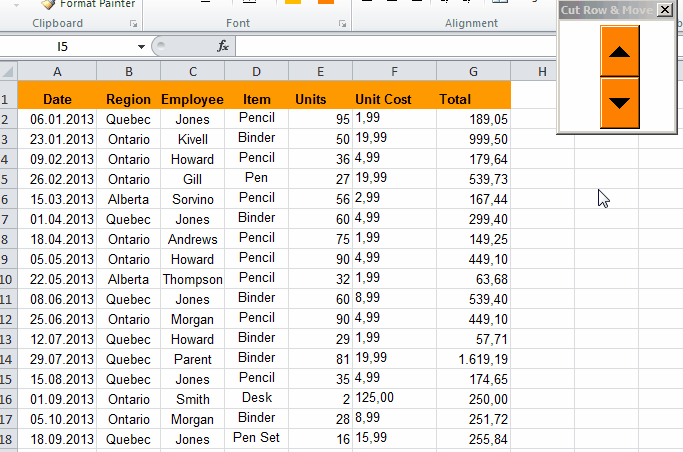Image resolution: width=683 pixels, height=452 pixels.
Task: Click the Format Painter tool
Action: coord(89,4)
